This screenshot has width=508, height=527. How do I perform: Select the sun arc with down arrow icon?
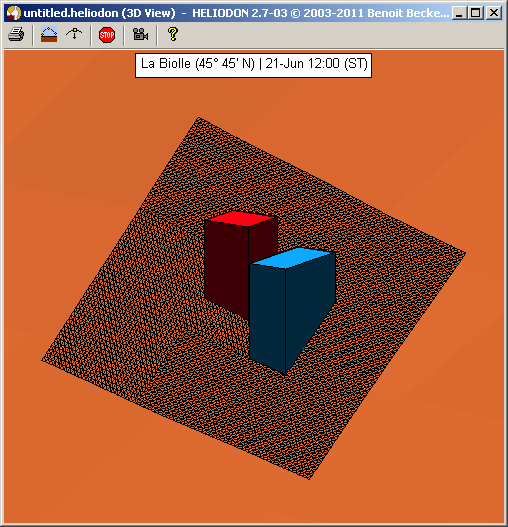(x=74, y=34)
